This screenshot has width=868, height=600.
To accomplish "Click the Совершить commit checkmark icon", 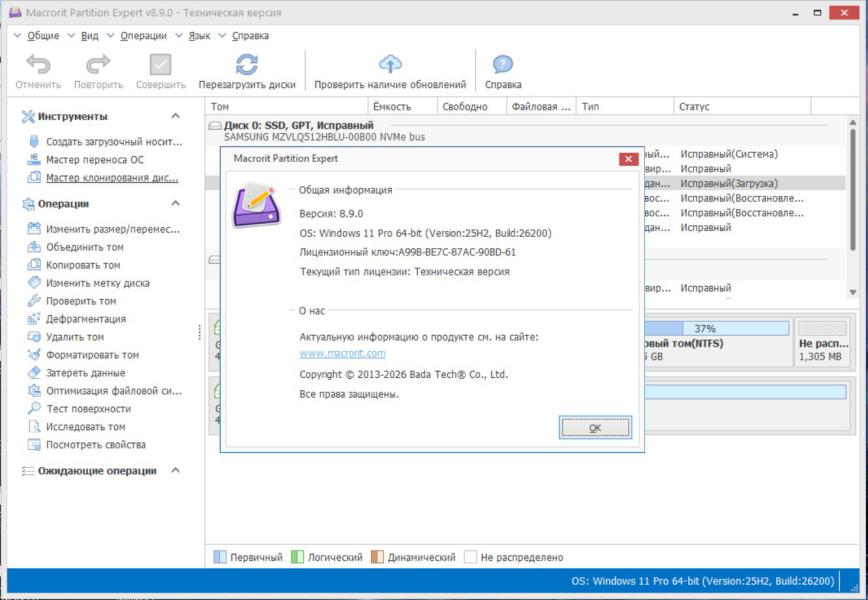I will coord(160,65).
